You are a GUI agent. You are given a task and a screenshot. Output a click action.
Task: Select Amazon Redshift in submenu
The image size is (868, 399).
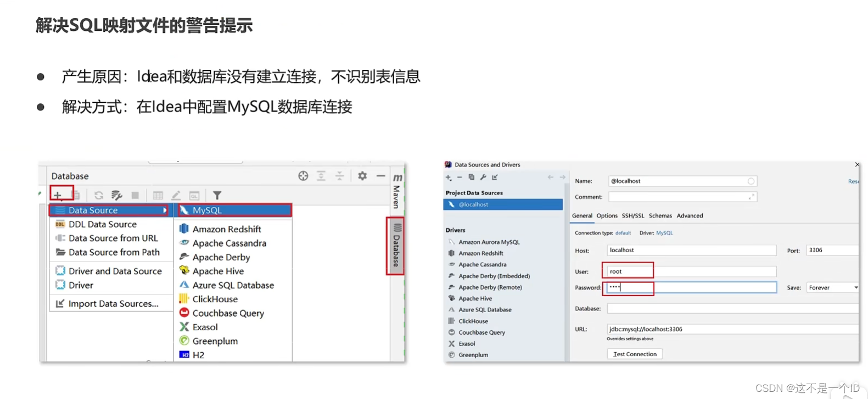point(227,229)
